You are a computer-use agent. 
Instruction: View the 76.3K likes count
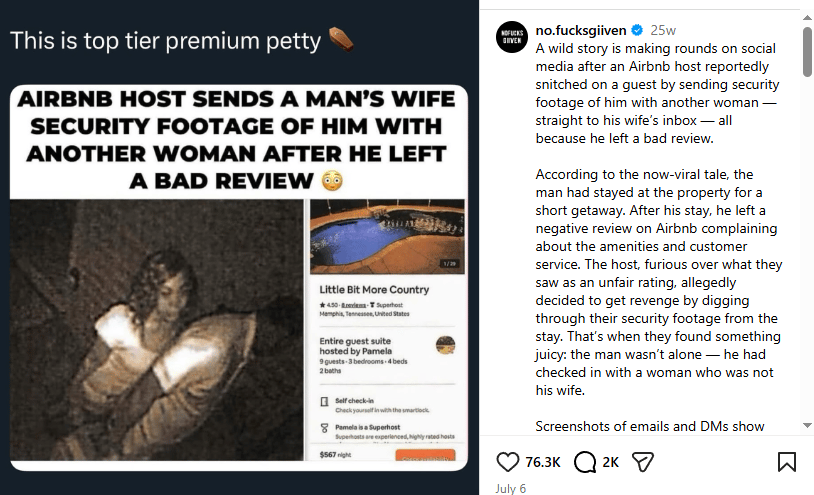click(x=542, y=462)
